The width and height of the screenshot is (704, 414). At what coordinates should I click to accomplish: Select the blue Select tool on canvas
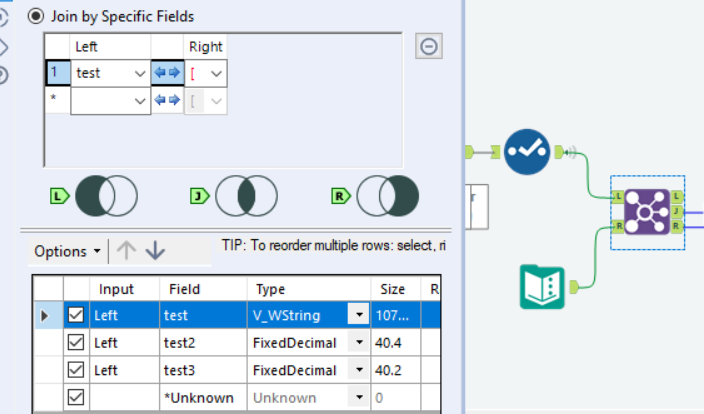pos(527,152)
